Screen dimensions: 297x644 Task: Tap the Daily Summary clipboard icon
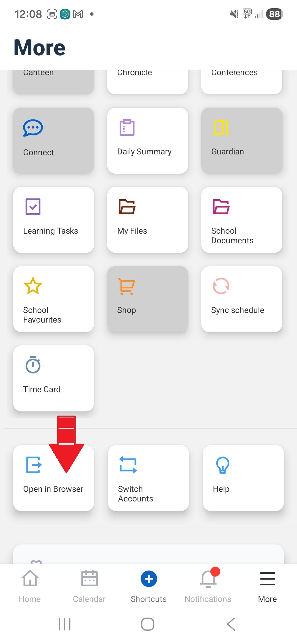click(x=127, y=127)
